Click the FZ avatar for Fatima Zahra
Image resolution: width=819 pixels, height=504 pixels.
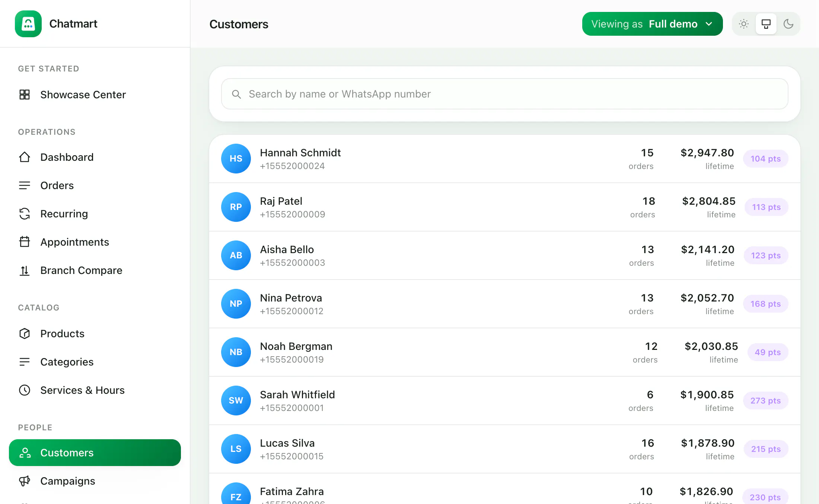pos(236,494)
